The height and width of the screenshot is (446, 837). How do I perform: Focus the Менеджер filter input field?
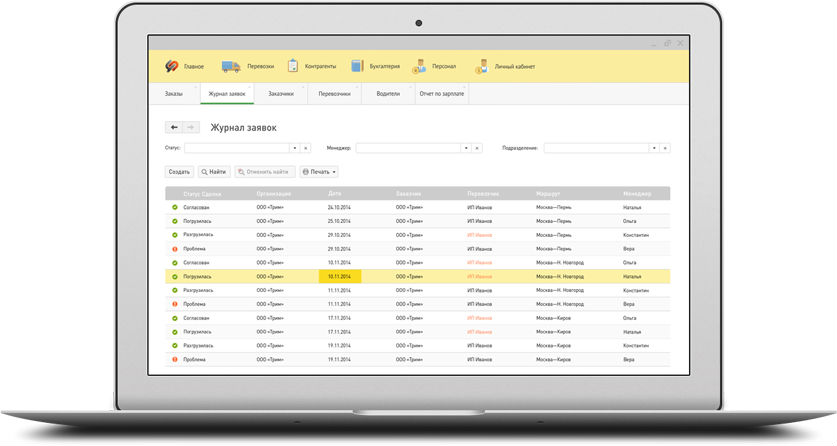(x=408, y=148)
